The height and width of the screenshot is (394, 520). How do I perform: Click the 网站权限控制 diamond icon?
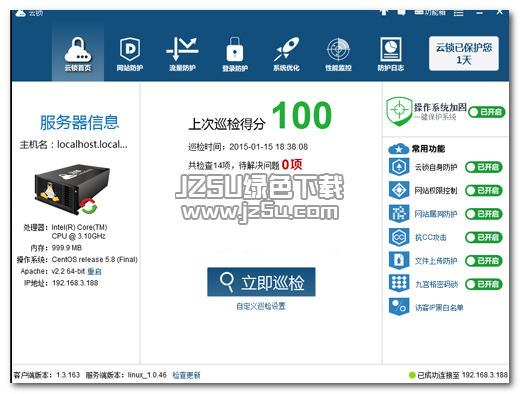point(399,190)
